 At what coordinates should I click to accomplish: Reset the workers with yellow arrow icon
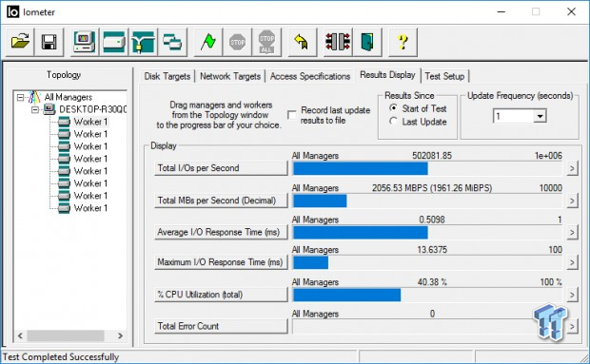tap(303, 42)
